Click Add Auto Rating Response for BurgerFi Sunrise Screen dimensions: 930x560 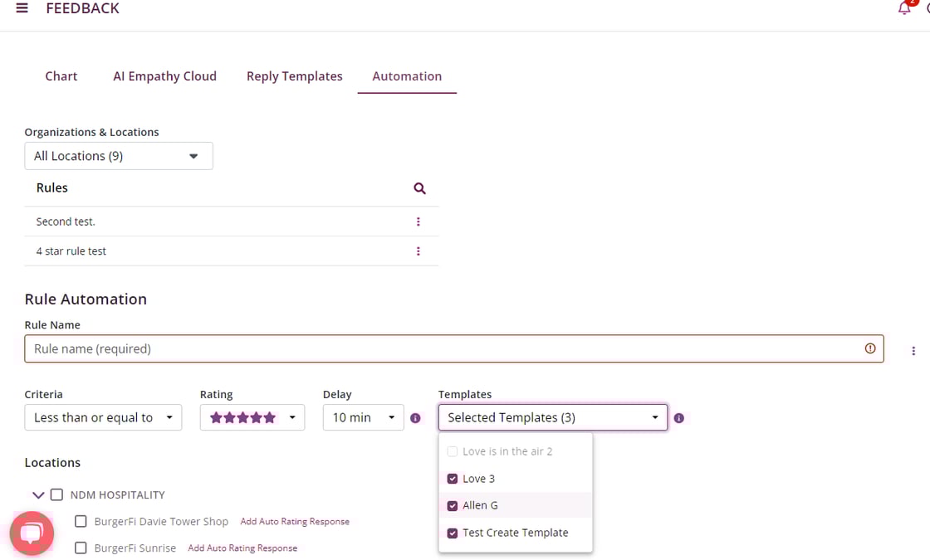tap(242, 548)
